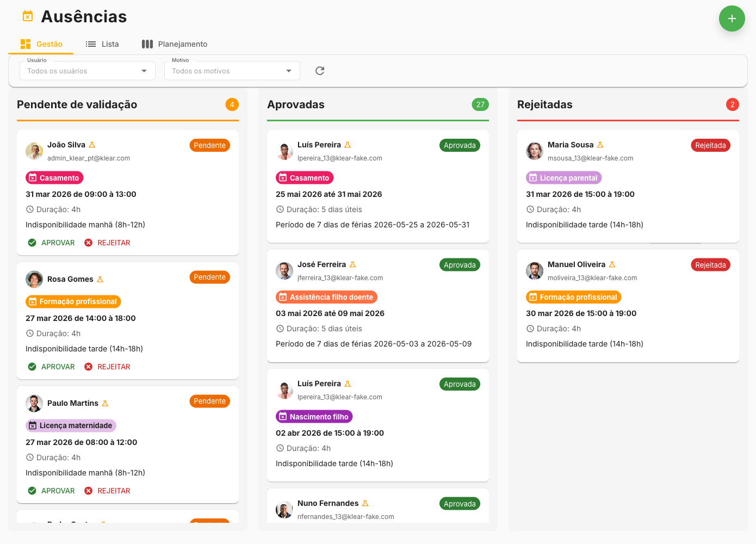Click the refresh filters icon
The image size is (756, 544).
click(320, 71)
